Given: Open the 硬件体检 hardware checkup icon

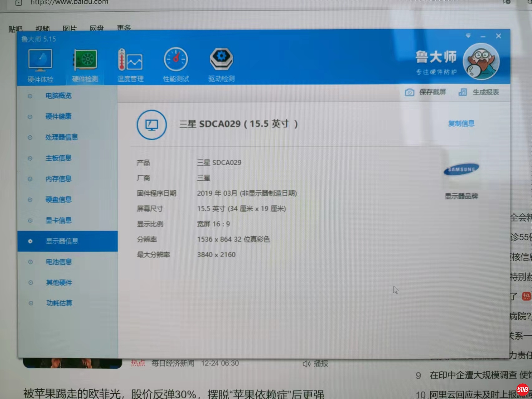Looking at the screenshot, I should (40, 61).
